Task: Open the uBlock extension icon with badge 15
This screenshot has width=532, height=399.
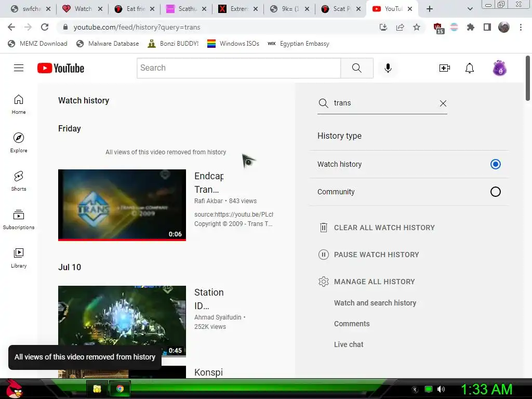Action: [438, 28]
